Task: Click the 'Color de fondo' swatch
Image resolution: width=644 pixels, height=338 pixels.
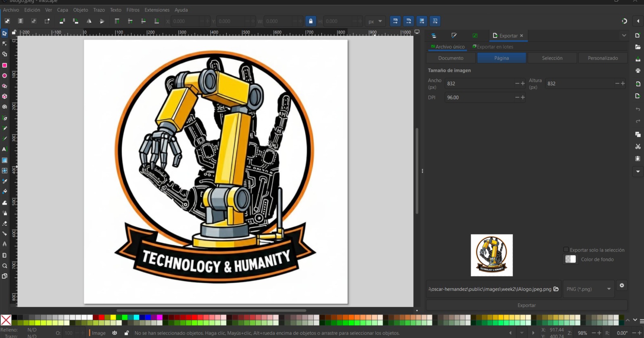Action: click(570, 259)
